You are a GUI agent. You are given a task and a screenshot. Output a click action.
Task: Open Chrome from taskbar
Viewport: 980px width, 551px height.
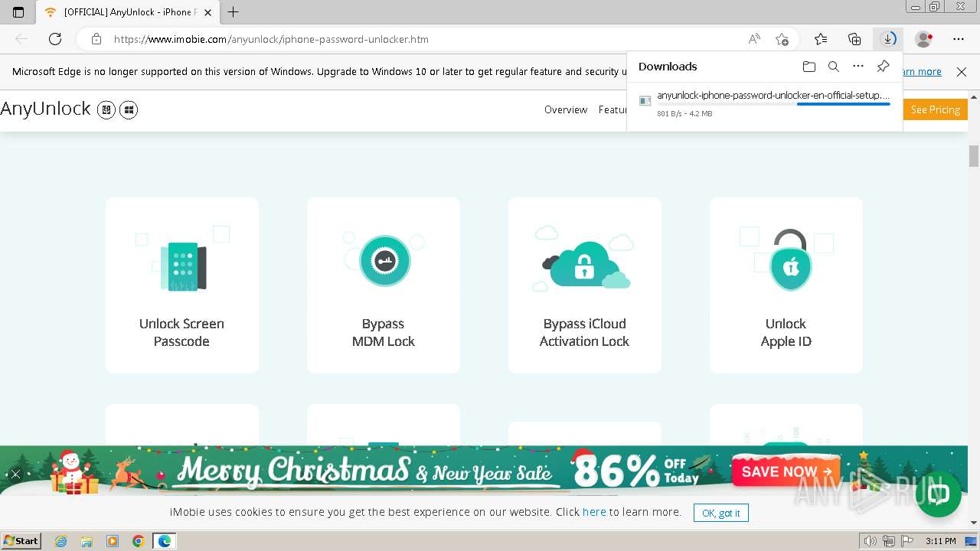pyautogui.click(x=138, y=541)
